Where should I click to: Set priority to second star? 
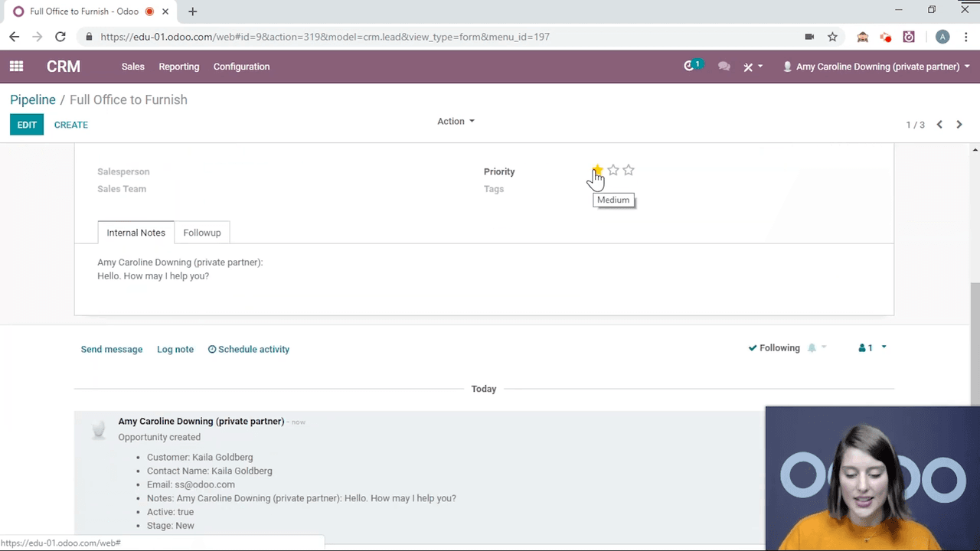pyautogui.click(x=613, y=170)
